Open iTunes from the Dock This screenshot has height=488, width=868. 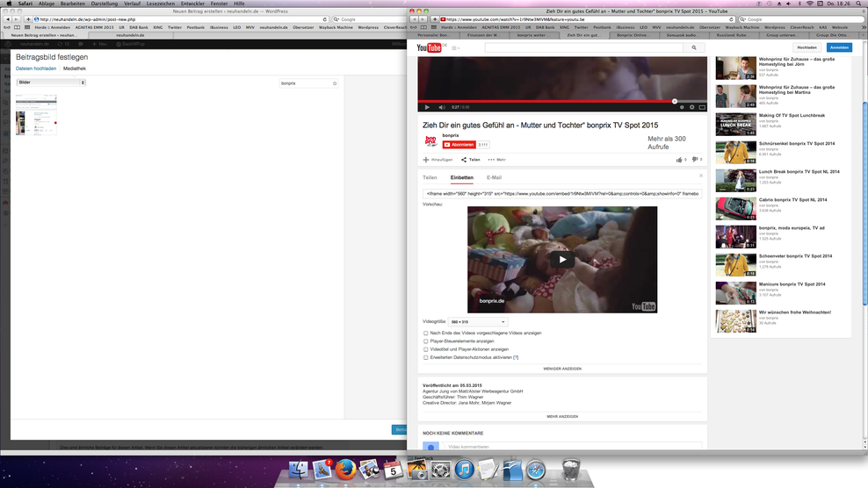pyautogui.click(x=465, y=470)
